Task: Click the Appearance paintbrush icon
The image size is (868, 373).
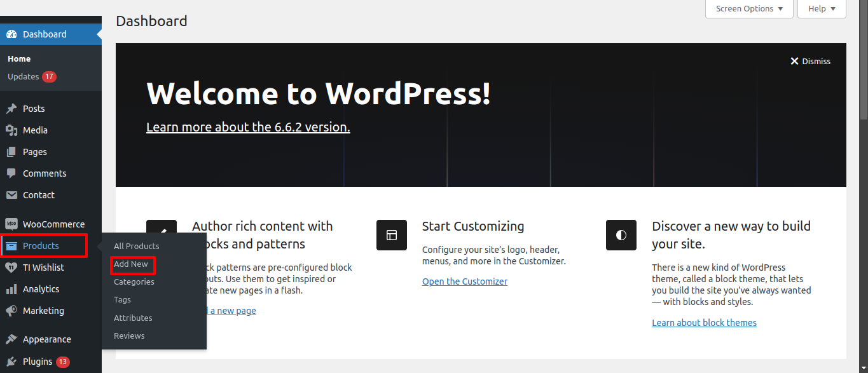Action: (11, 339)
